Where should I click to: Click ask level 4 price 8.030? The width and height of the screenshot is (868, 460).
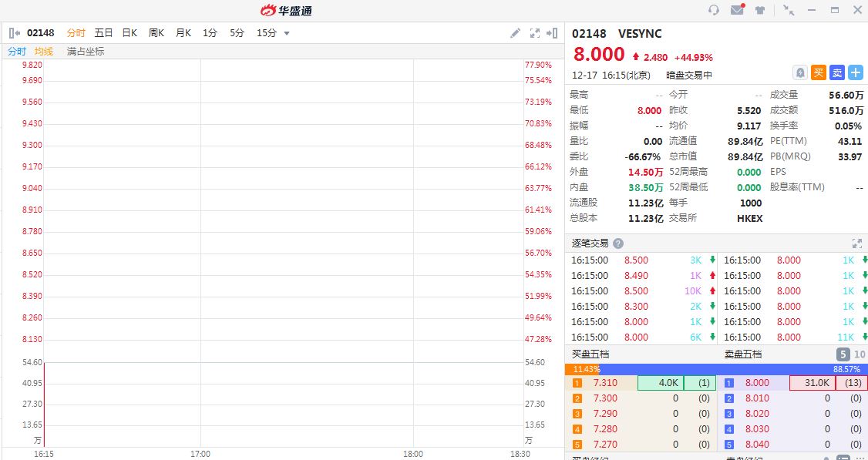pos(757,429)
